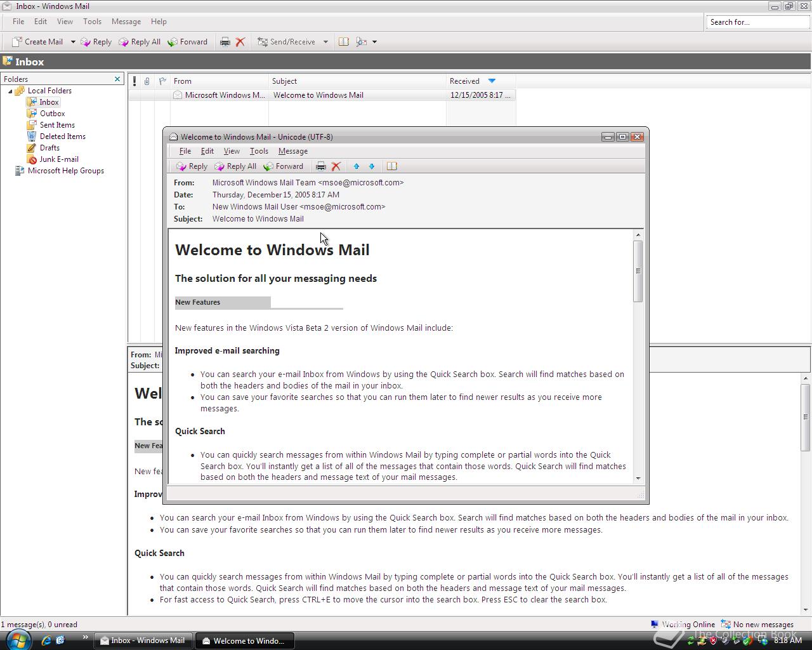Click the taskbar clock showing 8:18 AM
Screen dimensions: 812x650
[788, 640]
